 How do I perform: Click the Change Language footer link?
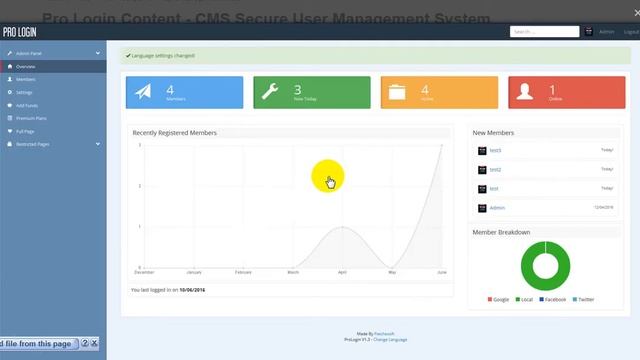pos(390,340)
